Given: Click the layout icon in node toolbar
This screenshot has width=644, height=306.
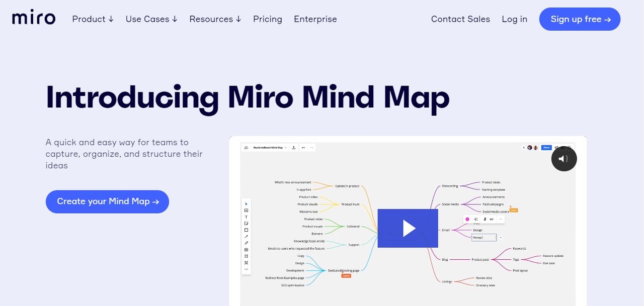Looking at the screenshot, I should click(x=476, y=219).
